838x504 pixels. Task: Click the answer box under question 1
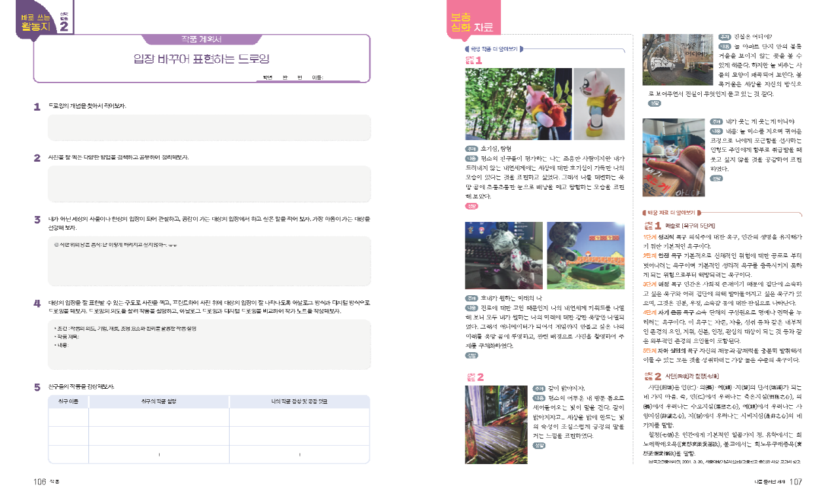pyautogui.click(x=209, y=128)
